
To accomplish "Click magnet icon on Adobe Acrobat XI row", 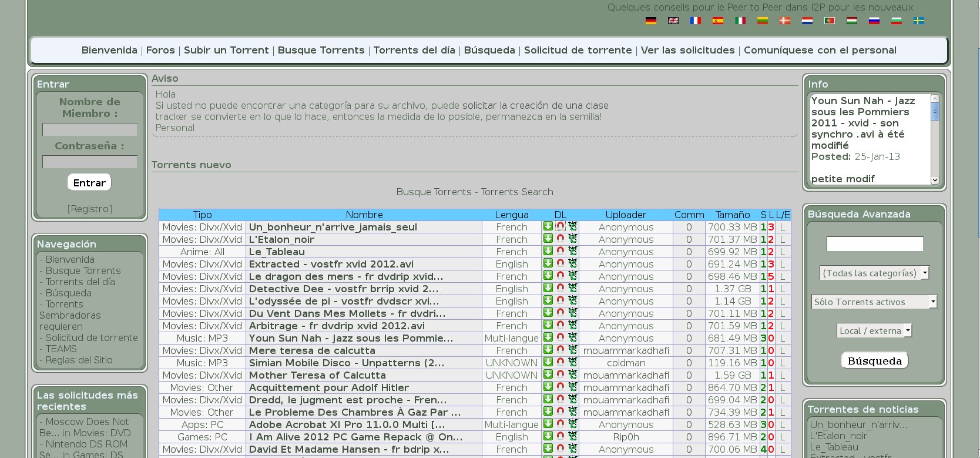I will pos(561,424).
